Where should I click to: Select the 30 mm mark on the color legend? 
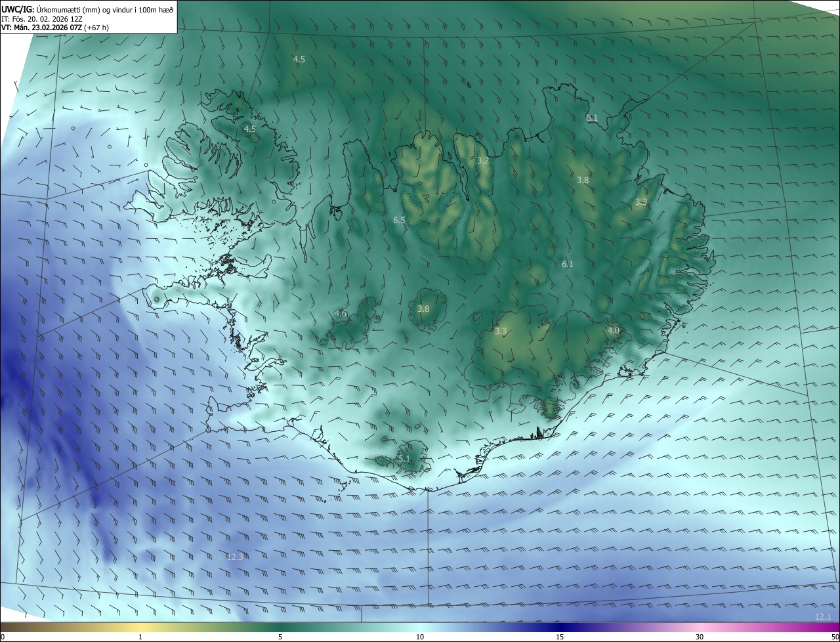[700, 637]
